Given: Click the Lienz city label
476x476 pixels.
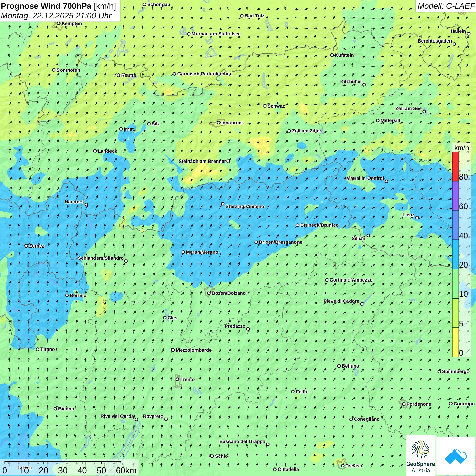Looking at the screenshot, I should coord(408,215).
